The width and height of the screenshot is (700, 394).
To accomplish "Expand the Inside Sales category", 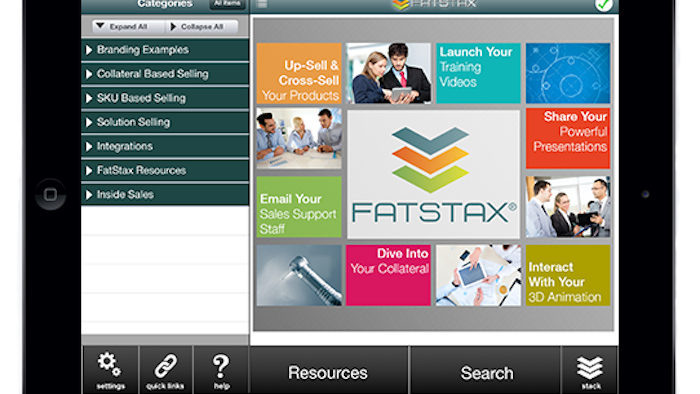I will tap(165, 195).
